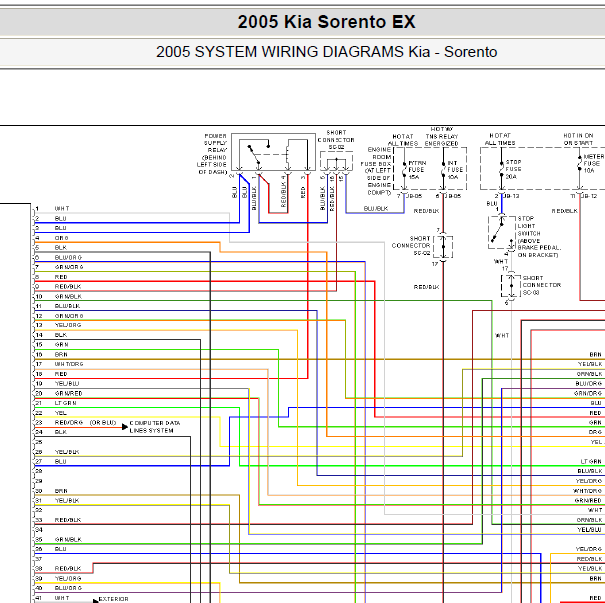Click pin 22 YEL wire label
Screen dimensions: 605x603
tap(61, 413)
